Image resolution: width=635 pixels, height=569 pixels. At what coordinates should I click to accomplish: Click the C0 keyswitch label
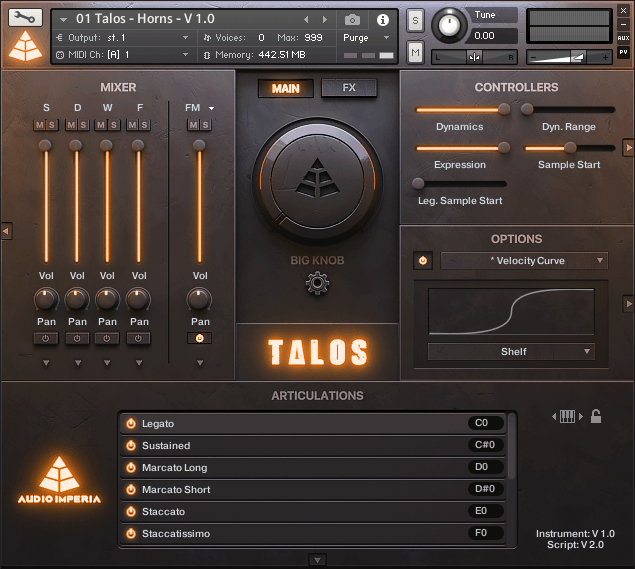(486, 423)
